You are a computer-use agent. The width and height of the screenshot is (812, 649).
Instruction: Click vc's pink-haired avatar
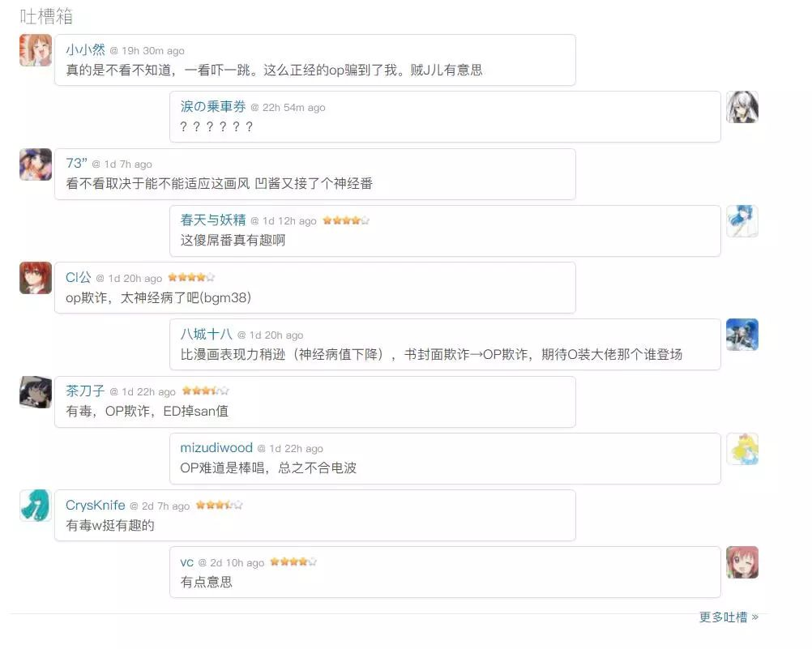coord(741,562)
